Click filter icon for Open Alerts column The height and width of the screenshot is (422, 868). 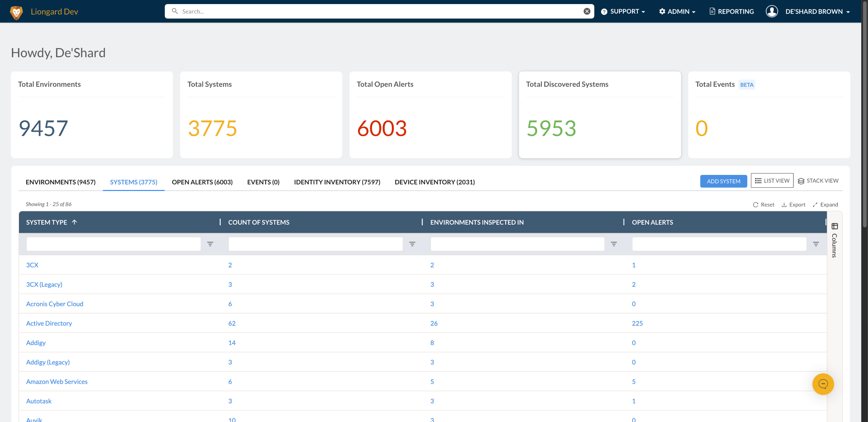(x=816, y=244)
